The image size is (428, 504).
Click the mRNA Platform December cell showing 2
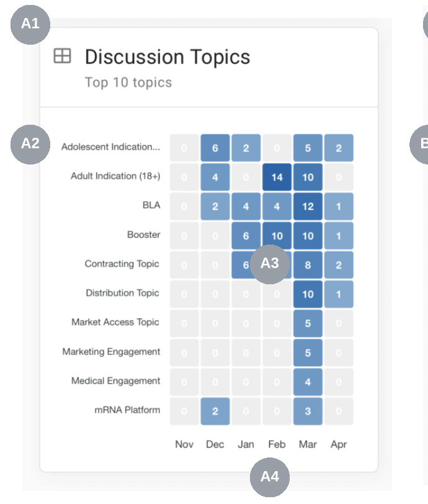(215, 412)
